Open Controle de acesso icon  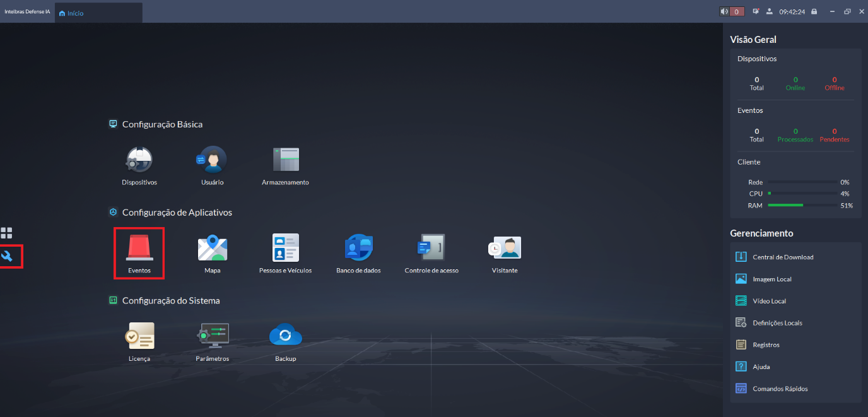tap(431, 248)
